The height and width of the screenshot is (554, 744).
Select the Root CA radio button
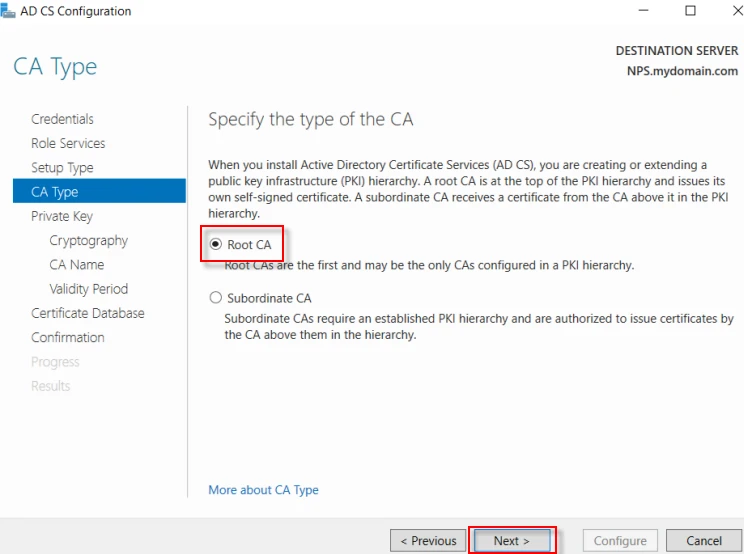(x=216, y=245)
